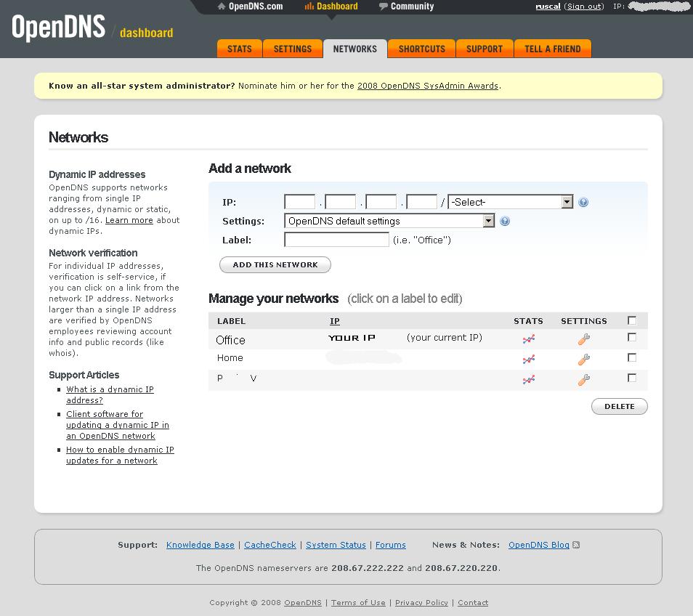
Task: Click the OpenDNS copyright link
Action: pos(303,603)
